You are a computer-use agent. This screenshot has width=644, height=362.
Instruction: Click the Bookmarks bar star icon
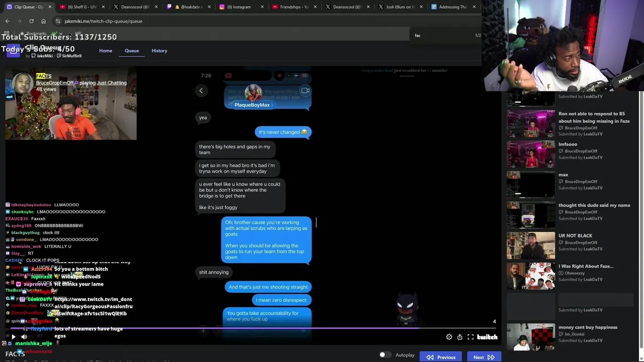[23, 34]
